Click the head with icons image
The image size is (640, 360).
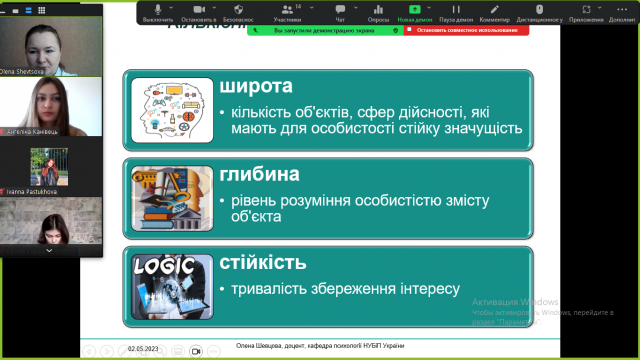pos(172,110)
